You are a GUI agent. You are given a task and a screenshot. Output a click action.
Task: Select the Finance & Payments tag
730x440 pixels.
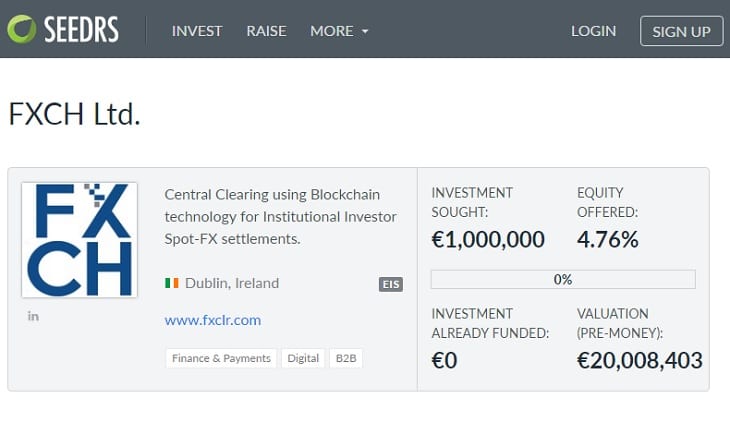click(x=221, y=358)
